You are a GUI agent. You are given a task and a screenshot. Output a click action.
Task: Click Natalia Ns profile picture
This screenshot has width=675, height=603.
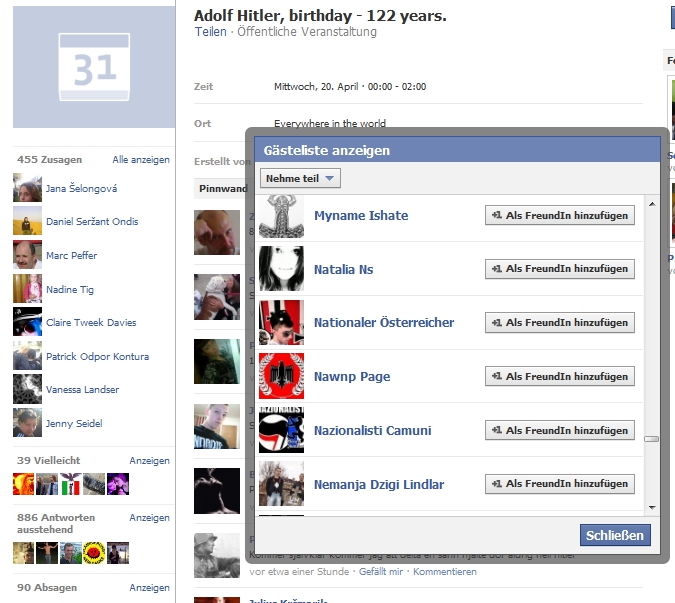[x=281, y=269]
